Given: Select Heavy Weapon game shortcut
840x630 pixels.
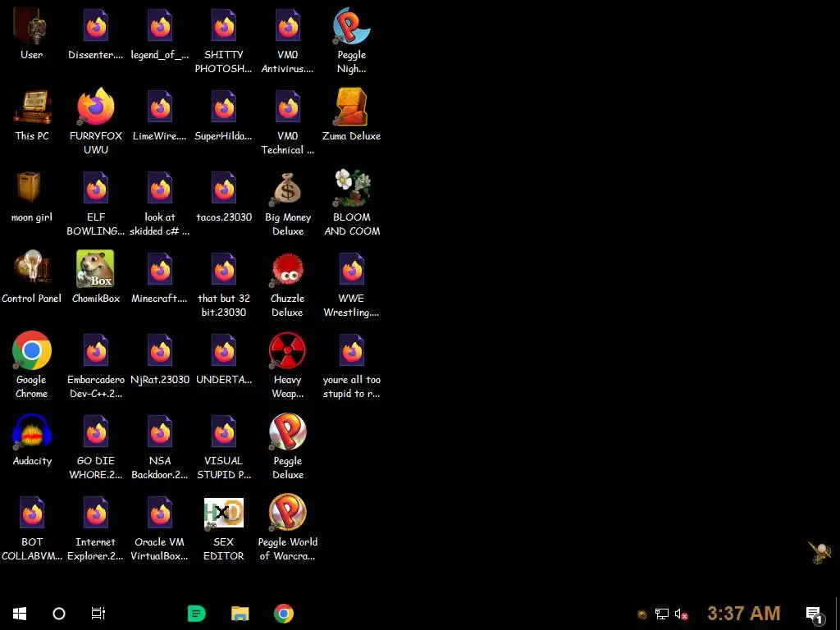Looking at the screenshot, I should (x=287, y=350).
